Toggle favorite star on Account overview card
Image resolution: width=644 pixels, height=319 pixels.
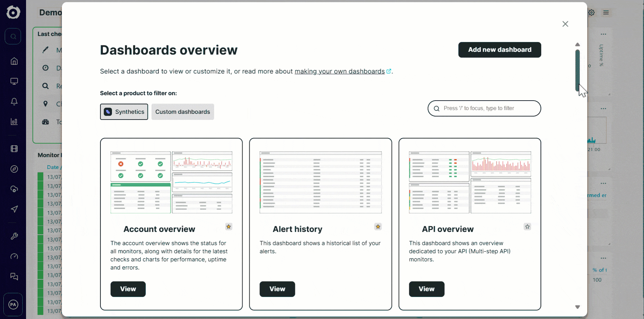click(229, 227)
